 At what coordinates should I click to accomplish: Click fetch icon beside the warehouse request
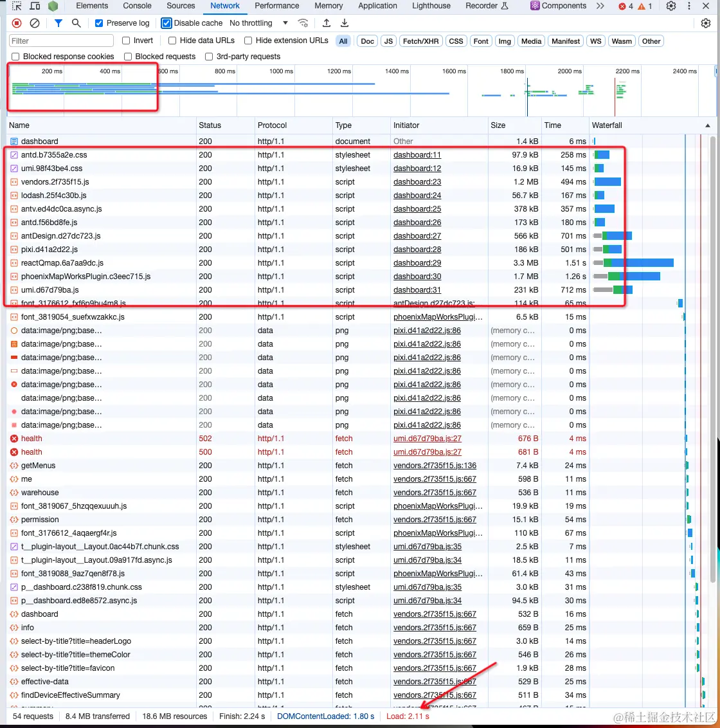pos(14,492)
